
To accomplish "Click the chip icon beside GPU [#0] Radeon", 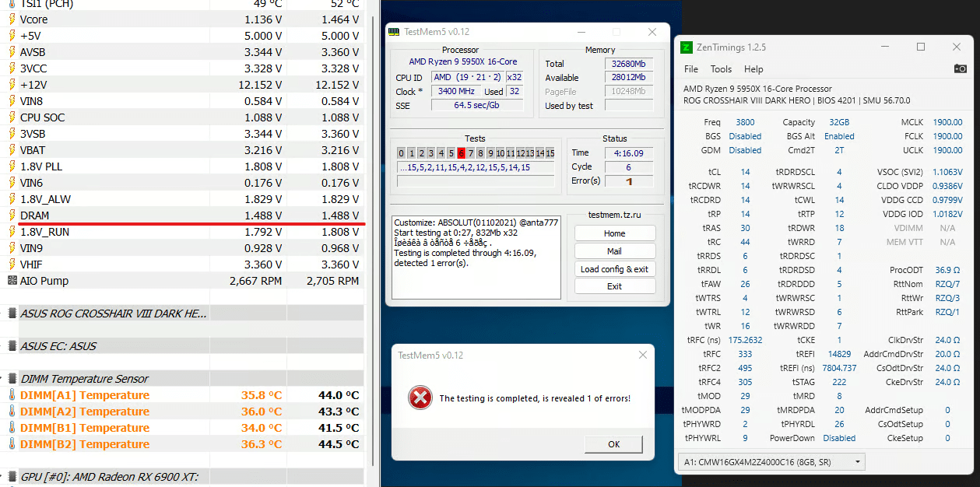I will [12, 477].
